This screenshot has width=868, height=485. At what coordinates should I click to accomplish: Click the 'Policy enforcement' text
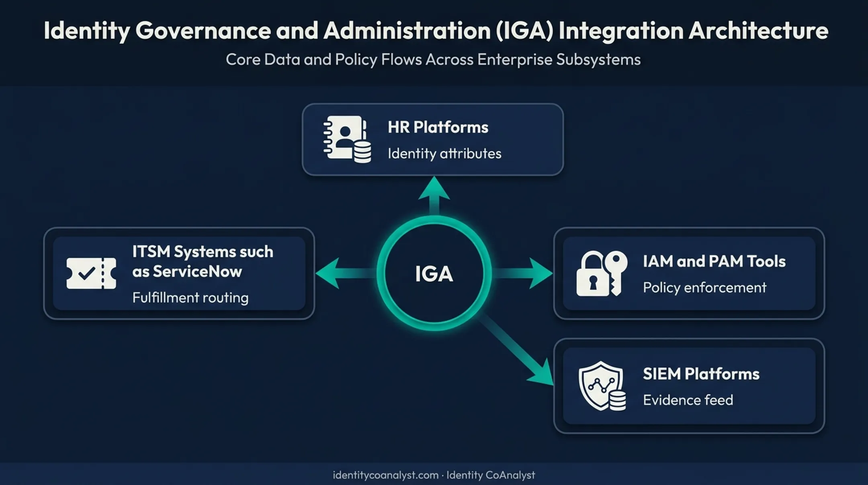(x=705, y=288)
